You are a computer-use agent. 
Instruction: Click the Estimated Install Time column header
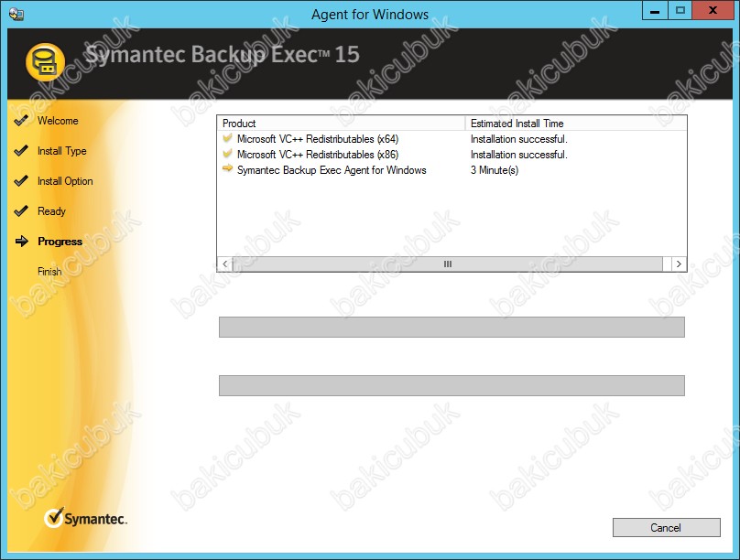click(x=576, y=124)
